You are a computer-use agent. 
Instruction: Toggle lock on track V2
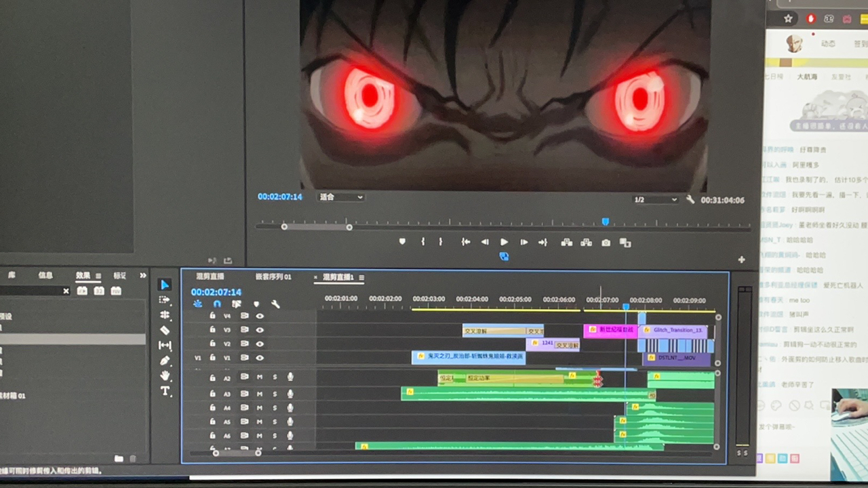tap(212, 344)
